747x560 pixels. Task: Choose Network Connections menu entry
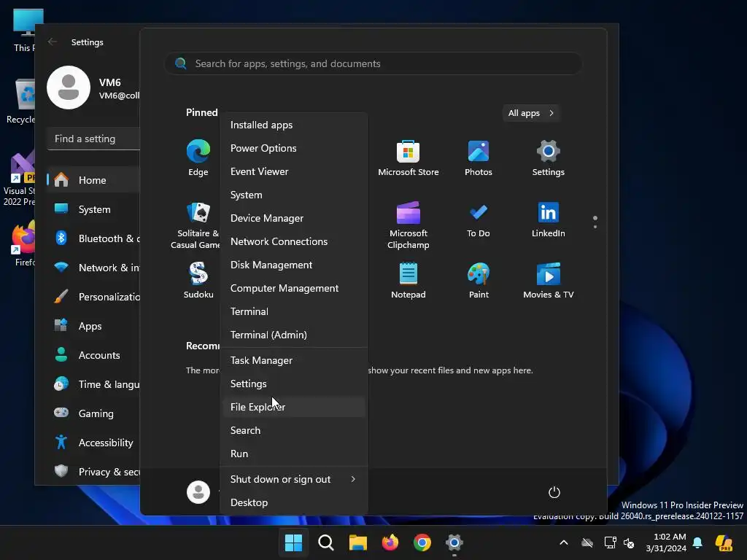293,241
